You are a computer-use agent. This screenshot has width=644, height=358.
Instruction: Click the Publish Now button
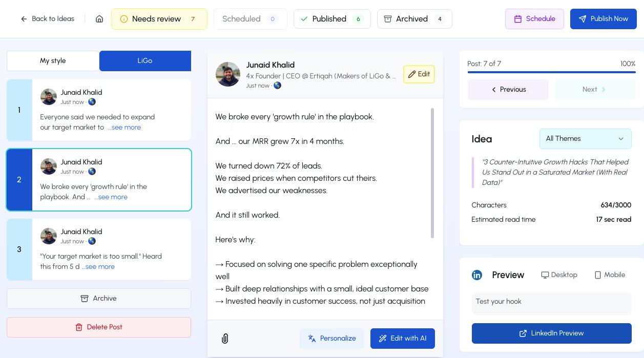click(603, 19)
